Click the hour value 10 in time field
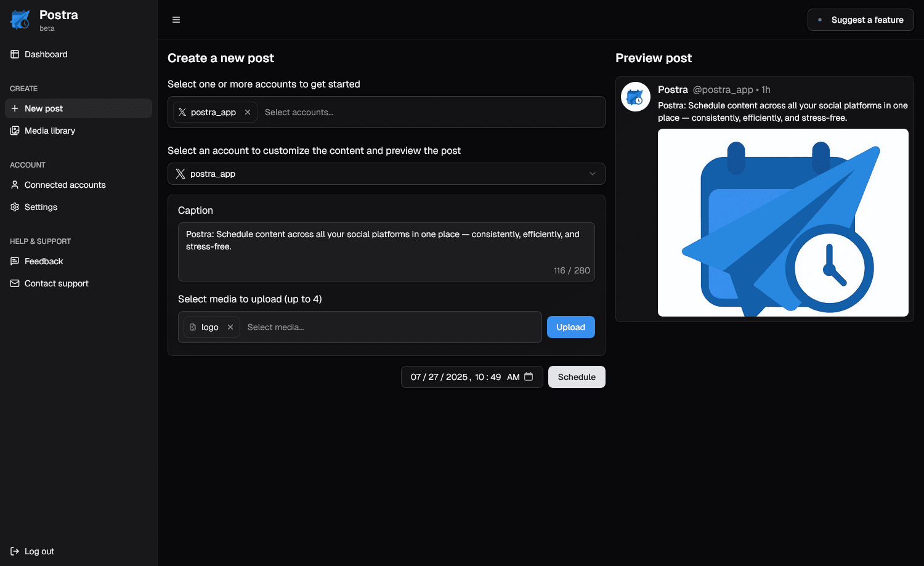Screen dimensions: 924x566 pyautogui.click(x=480, y=377)
